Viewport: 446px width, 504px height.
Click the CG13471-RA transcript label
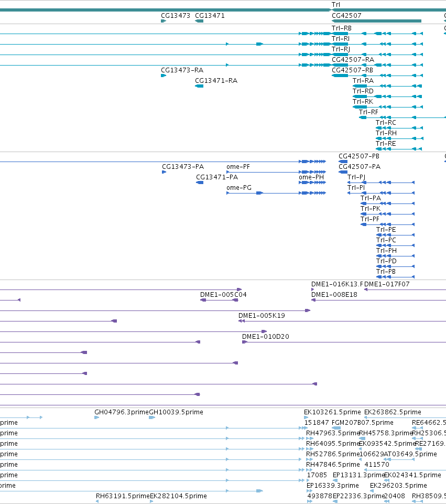216,81
